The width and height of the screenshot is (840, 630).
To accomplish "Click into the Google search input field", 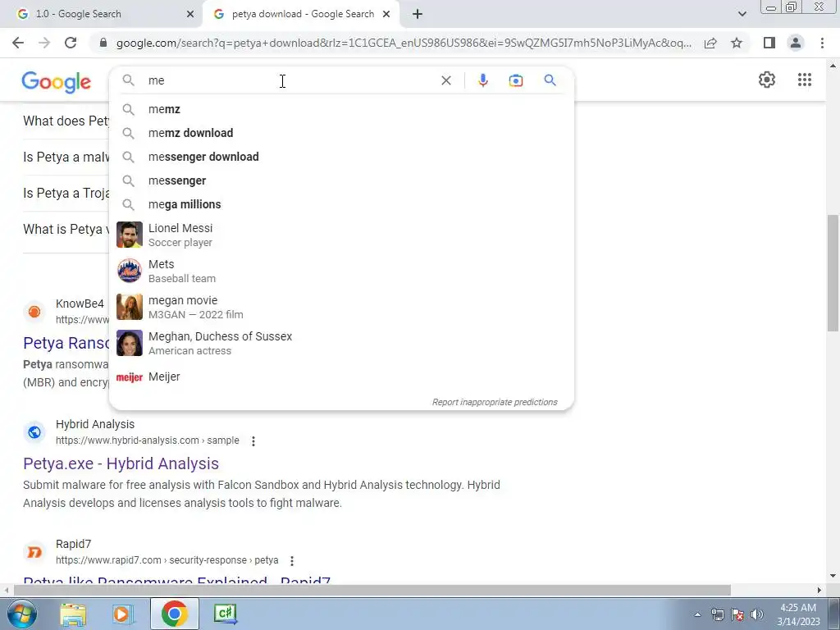I will point(290,80).
